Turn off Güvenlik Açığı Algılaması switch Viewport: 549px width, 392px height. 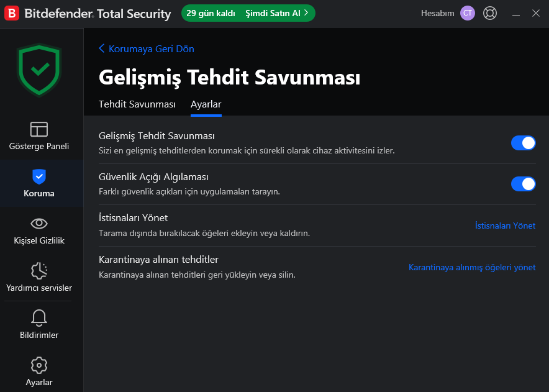(523, 184)
